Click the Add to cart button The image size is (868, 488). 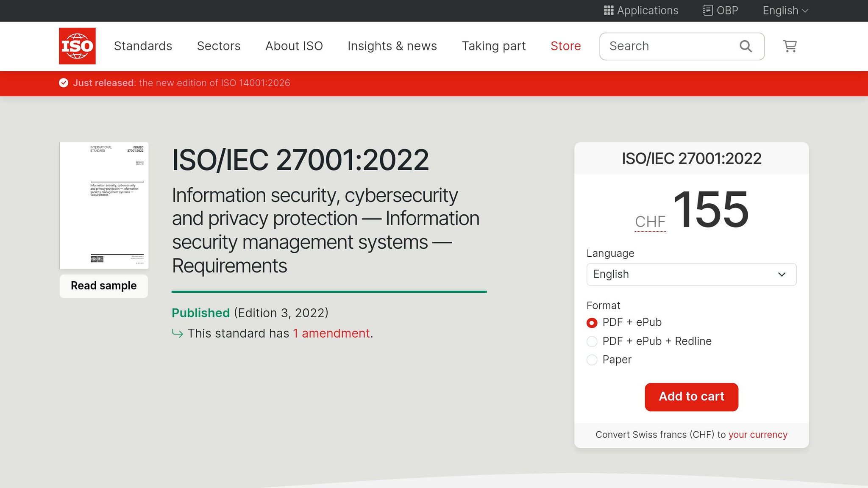pos(691,396)
